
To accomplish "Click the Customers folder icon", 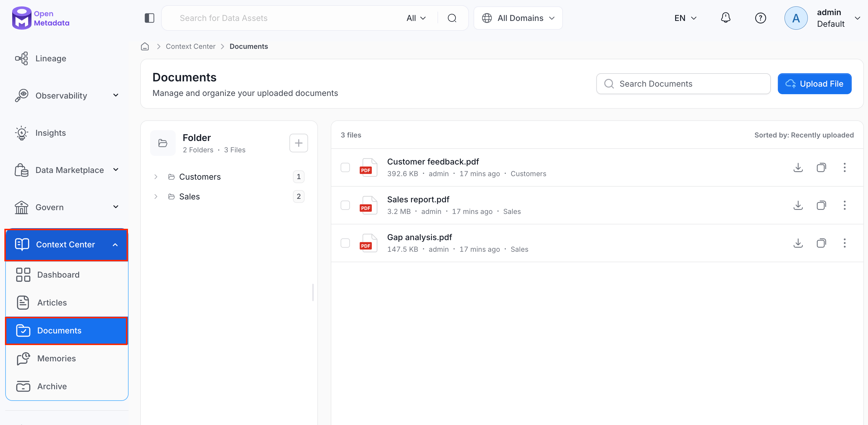I will (172, 177).
